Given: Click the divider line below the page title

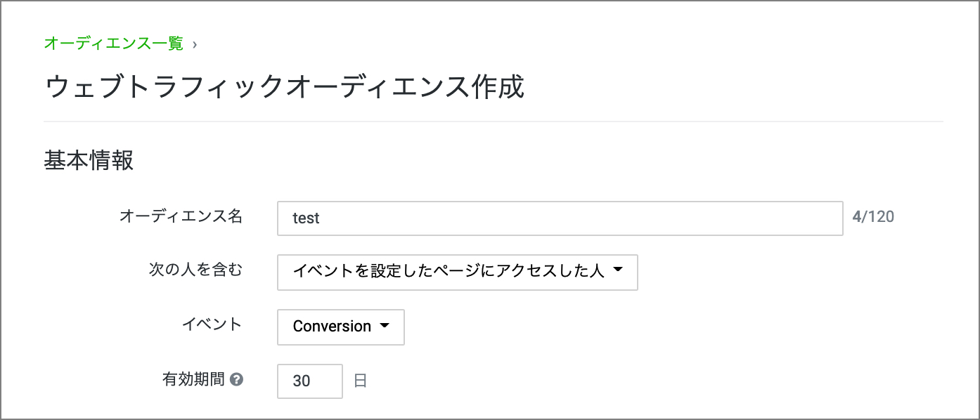Looking at the screenshot, I should click(492, 122).
